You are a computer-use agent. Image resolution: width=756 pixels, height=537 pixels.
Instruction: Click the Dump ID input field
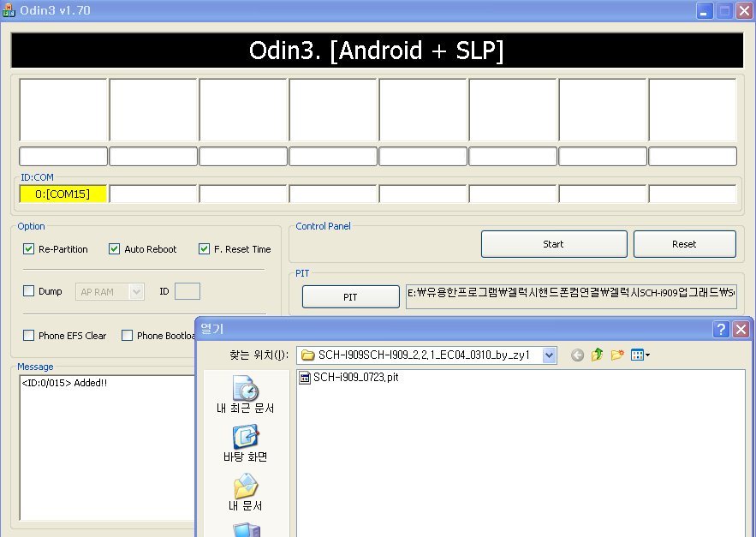click(x=187, y=291)
